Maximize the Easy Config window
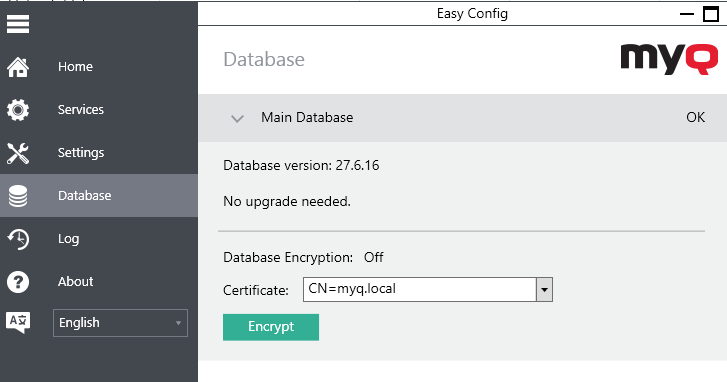The height and width of the screenshot is (382, 727). click(711, 14)
